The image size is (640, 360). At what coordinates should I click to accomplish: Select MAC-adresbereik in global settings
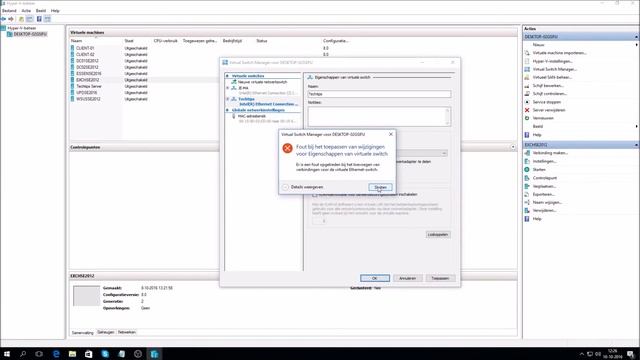pyautogui.click(x=251, y=116)
